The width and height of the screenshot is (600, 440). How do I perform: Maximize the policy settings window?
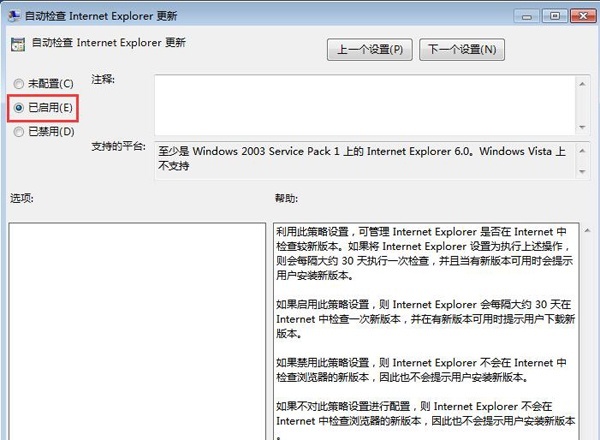click(555, 16)
